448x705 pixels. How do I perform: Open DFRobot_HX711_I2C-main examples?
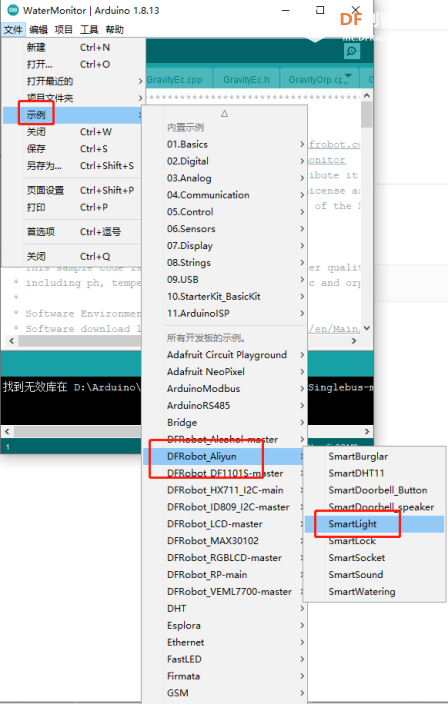coord(225,490)
